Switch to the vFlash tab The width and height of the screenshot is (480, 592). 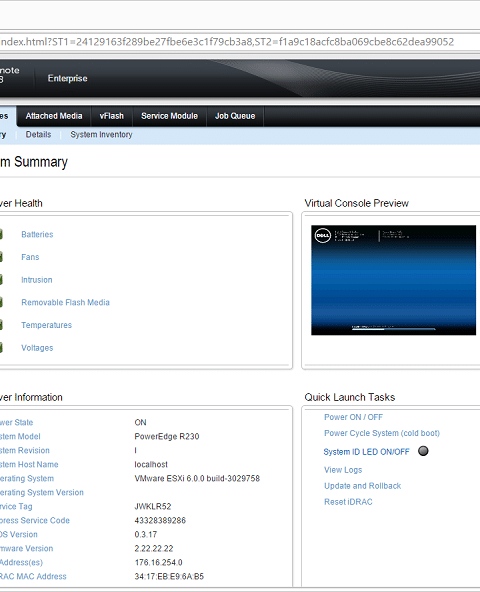tap(111, 116)
